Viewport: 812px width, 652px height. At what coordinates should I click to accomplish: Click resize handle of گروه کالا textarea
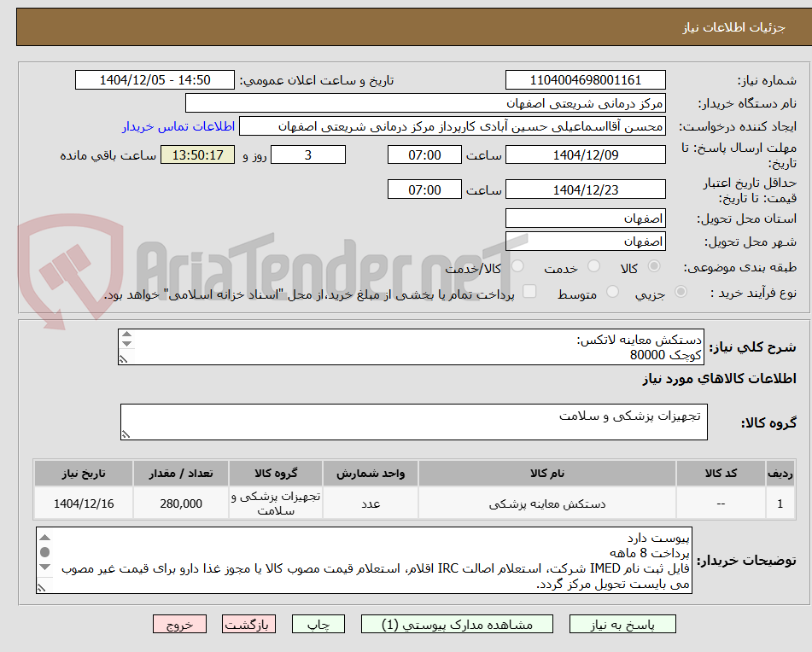[x=126, y=434]
